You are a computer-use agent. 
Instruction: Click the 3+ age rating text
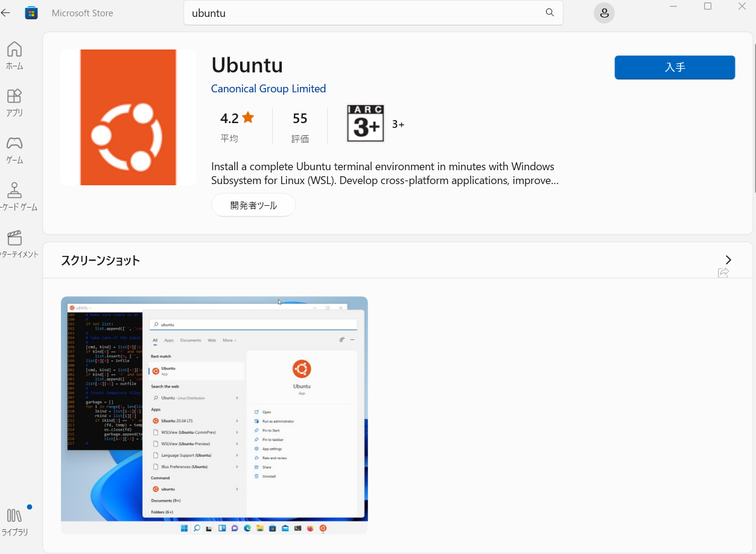click(x=398, y=124)
